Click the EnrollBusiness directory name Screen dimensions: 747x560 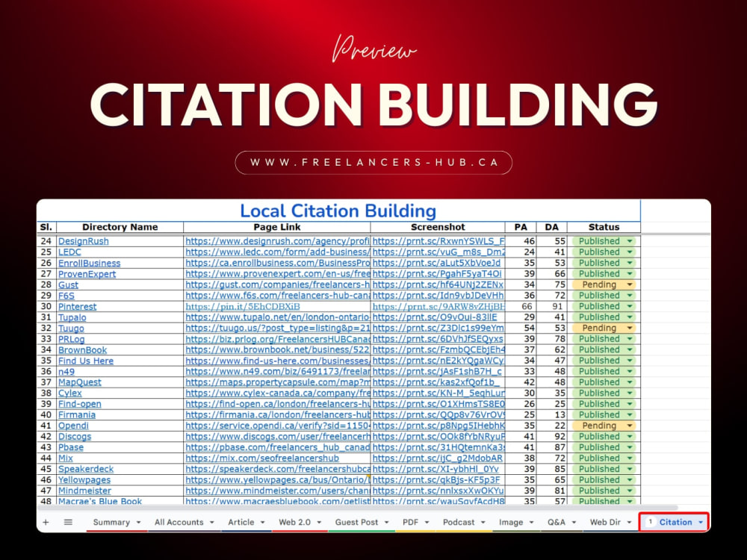[x=89, y=264]
